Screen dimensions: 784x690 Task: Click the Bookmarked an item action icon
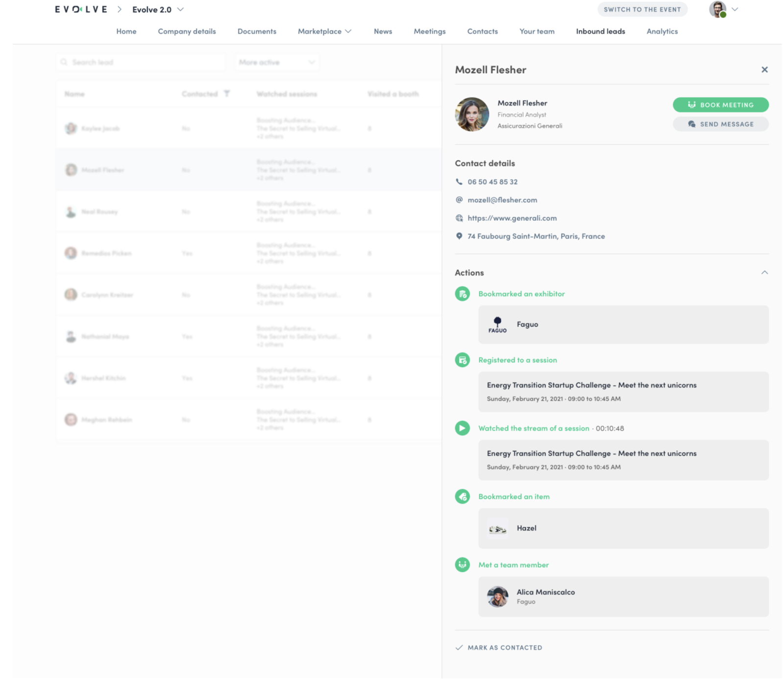[462, 496]
